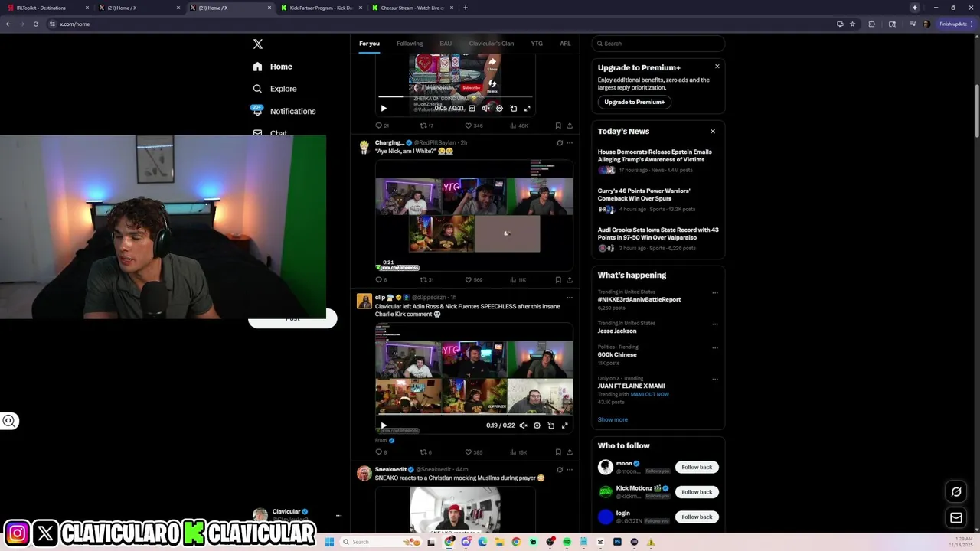The image size is (980, 551).
Task: Like the clippedszn post with 385 likes
Action: pos(474,452)
